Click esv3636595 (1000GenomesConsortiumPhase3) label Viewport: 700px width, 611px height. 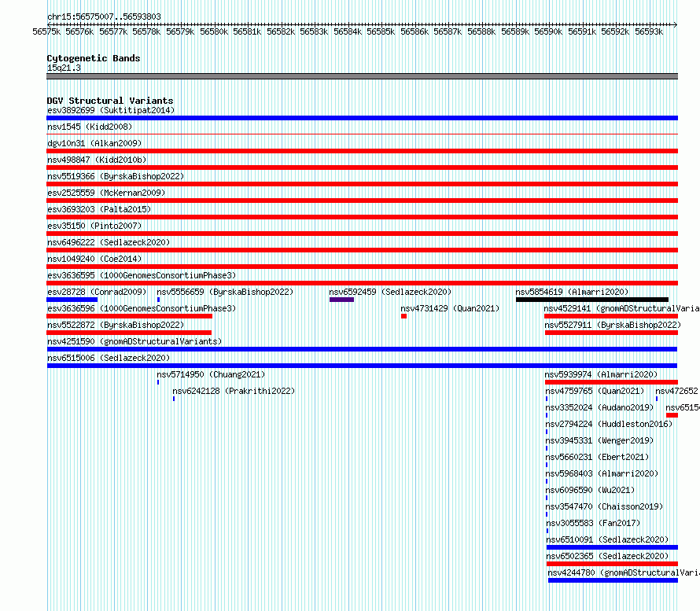coord(142,275)
